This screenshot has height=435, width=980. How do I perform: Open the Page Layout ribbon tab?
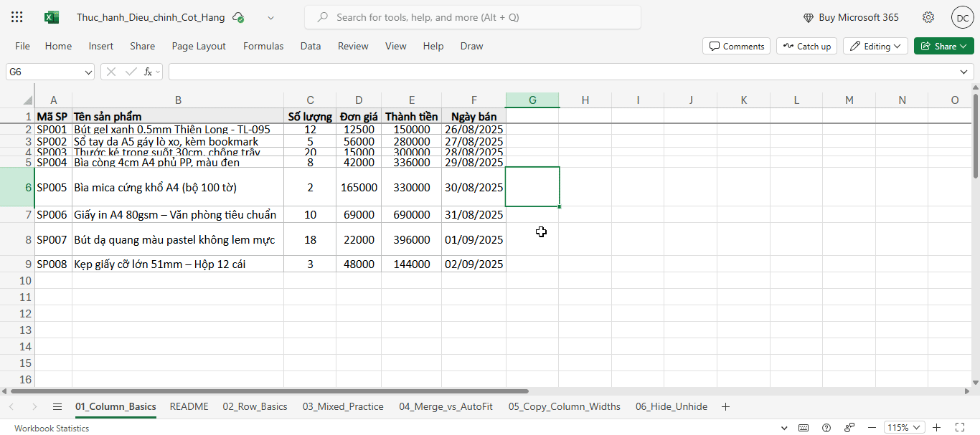click(x=199, y=46)
